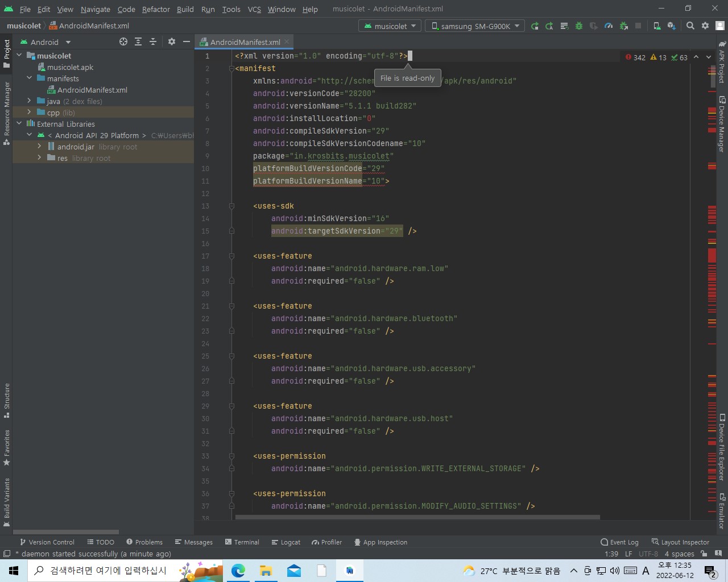The image size is (728, 582).
Task: Open the VCS menu
Action: click(254, 9)
